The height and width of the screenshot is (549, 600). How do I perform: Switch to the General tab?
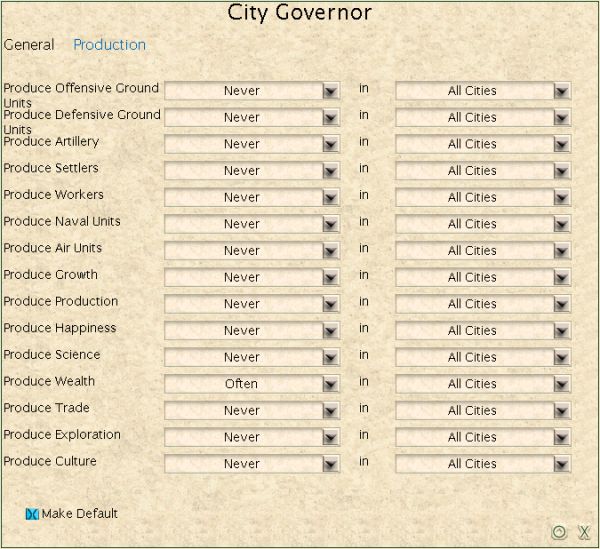coord(29,45)
